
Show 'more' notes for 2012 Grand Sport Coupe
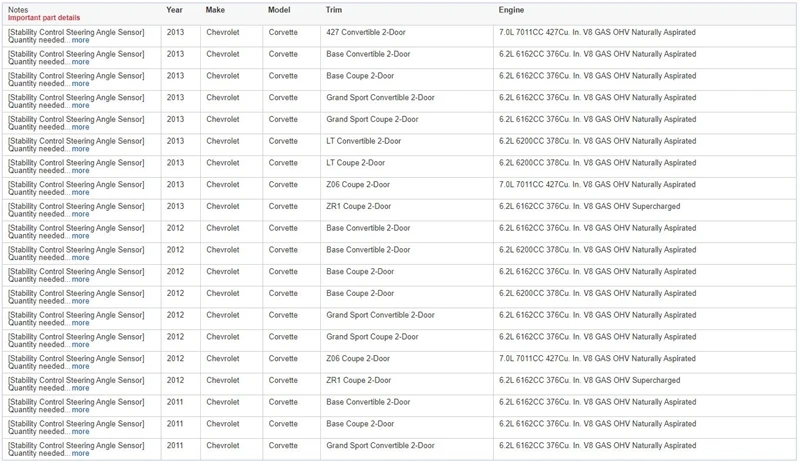tap(80, 345)
